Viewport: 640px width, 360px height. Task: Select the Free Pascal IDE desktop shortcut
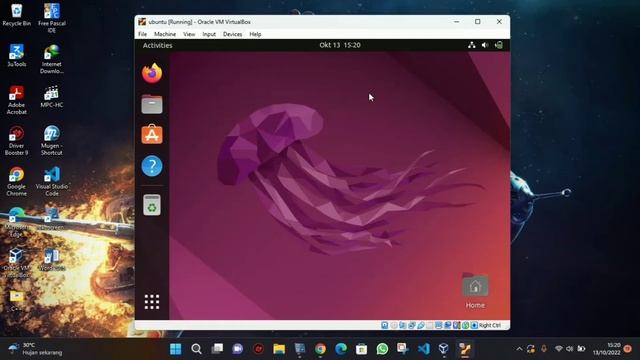(52, 18)
